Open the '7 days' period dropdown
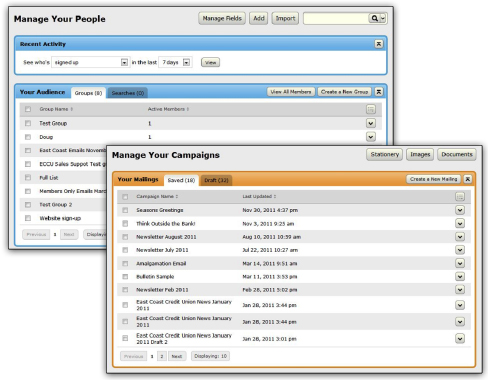The height and width of the screenshot is (380, 488). 175,62
